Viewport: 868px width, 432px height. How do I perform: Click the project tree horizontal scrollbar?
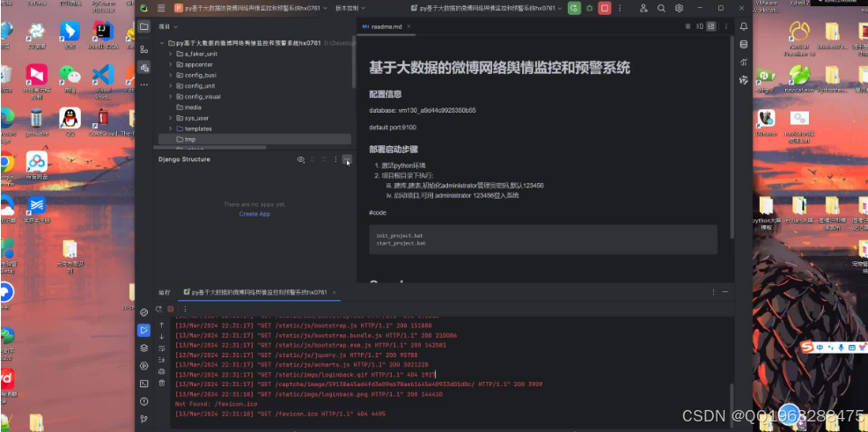point(210,148)
